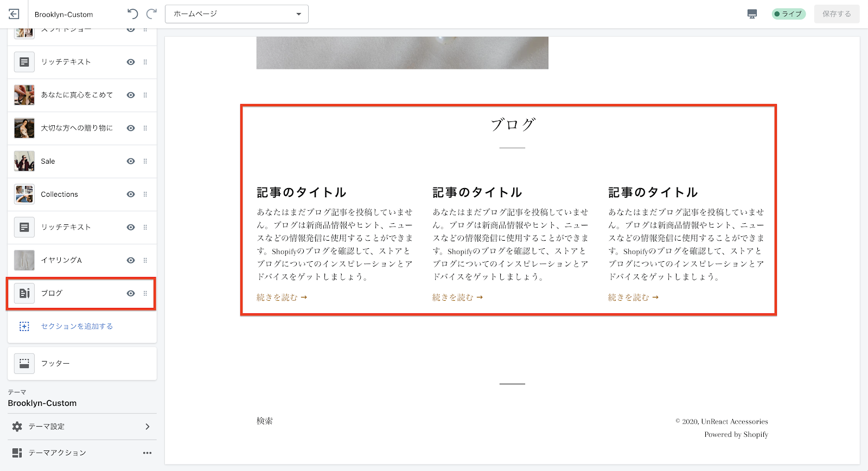Open テーマアクション three-dot menu
The image size is (868, 471).
pos(147,453)
